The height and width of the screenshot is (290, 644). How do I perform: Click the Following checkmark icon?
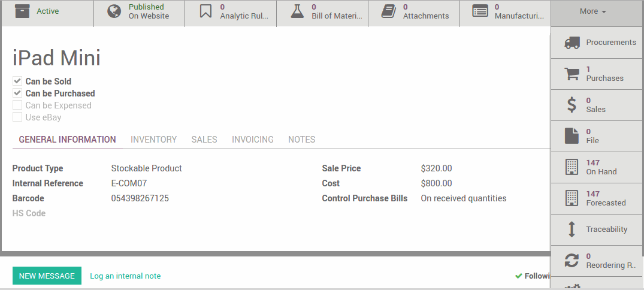tap(518, 276)
